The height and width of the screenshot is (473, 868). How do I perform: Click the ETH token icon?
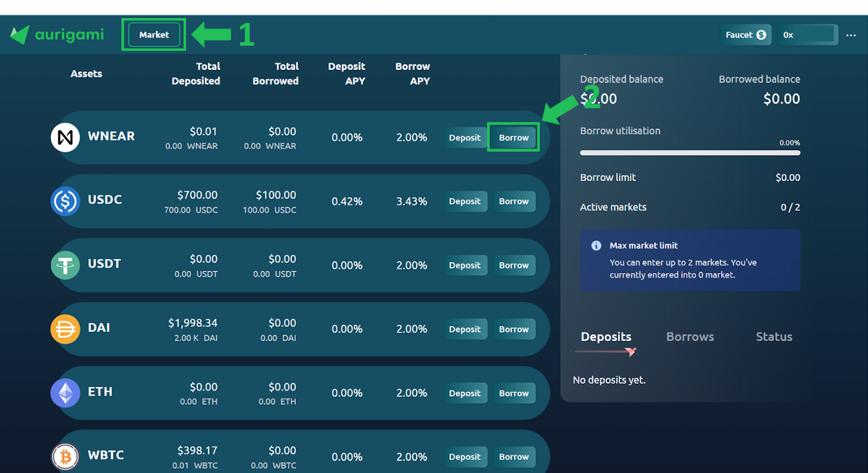(65, 392)
